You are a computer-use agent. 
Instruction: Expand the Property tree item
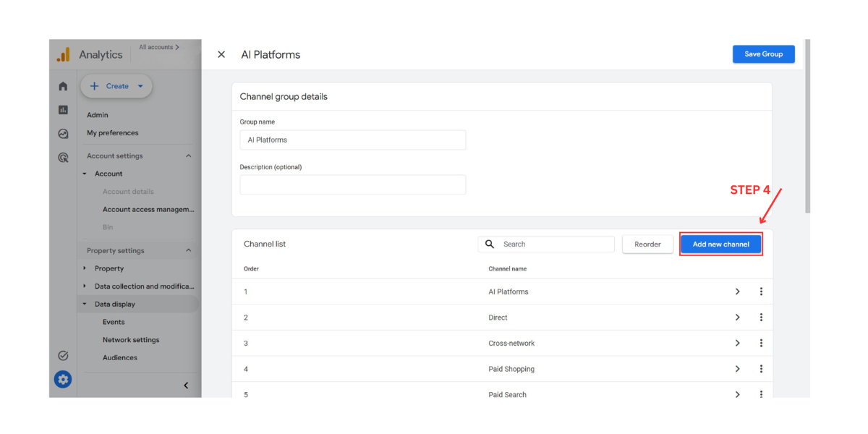coord(85,268)
